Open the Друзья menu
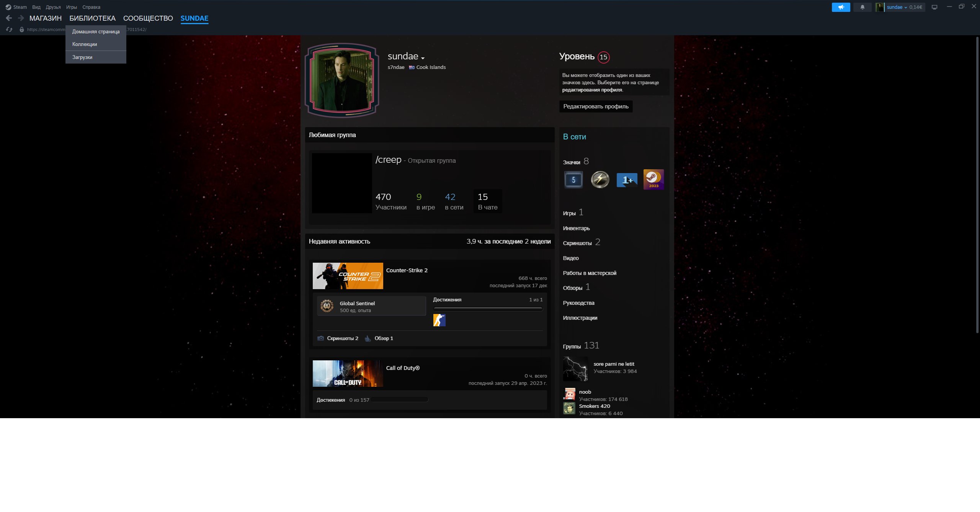Screen dimensions: 980x512 coord(53,7)
